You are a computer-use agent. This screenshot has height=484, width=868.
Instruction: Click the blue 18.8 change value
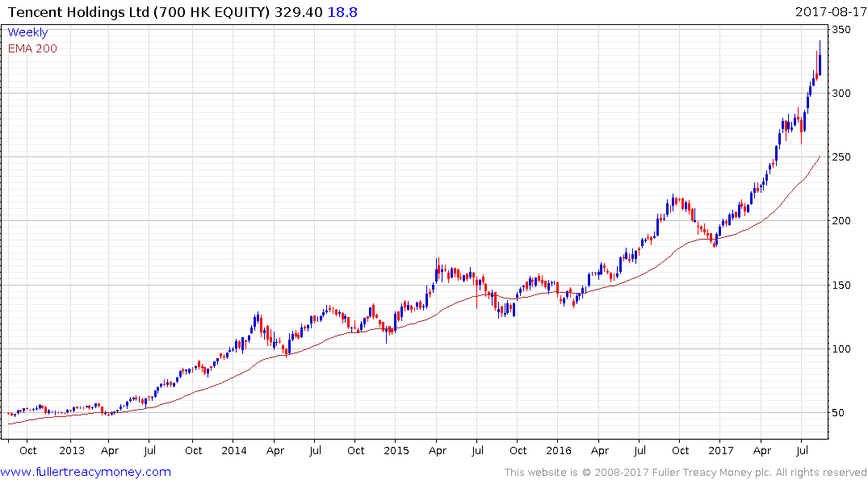click(x=342, y=12)
